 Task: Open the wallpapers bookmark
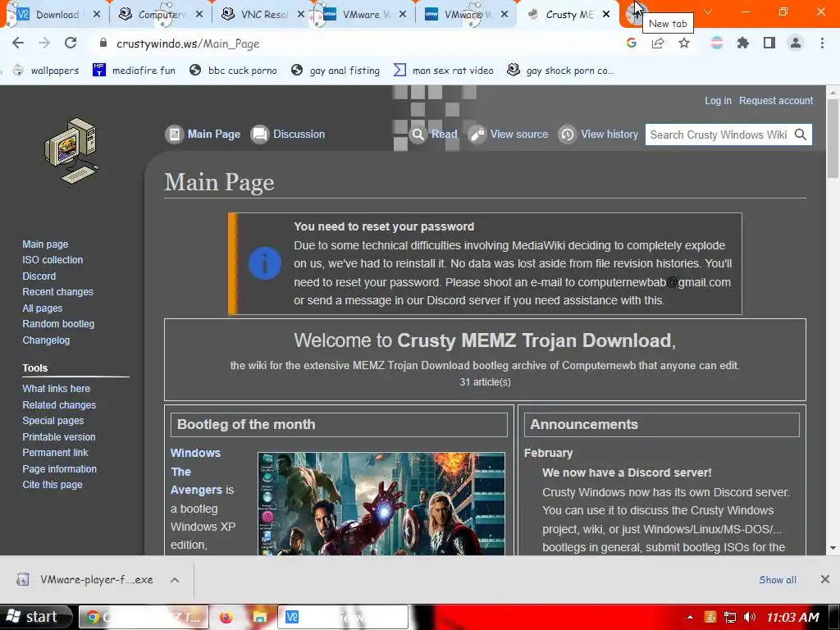coord(46,71)
